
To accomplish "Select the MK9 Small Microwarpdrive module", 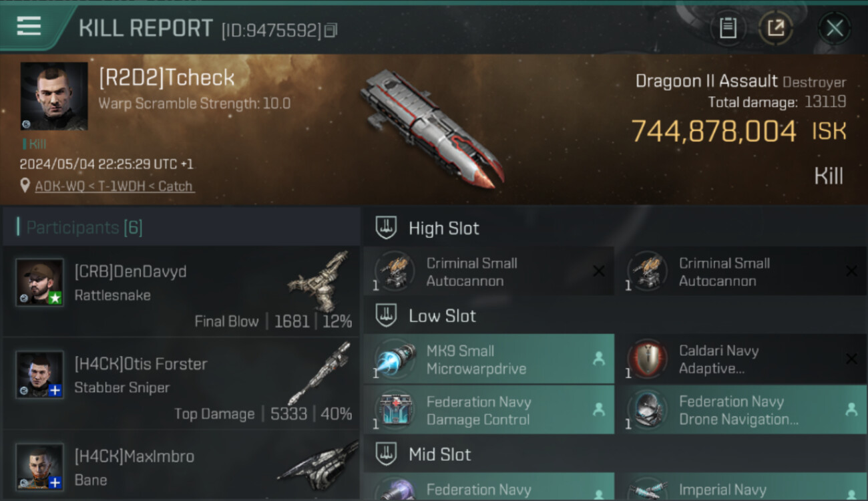I will click(x=489, y=359).
